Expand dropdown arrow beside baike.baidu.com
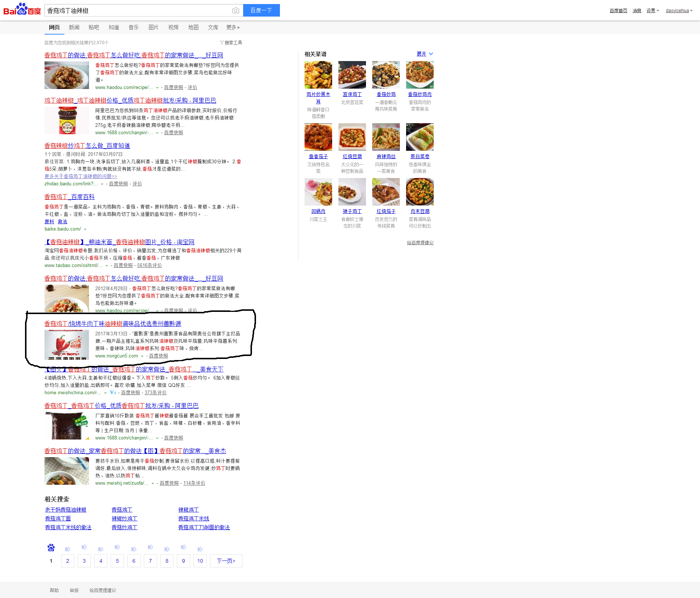 click(x=85, y=229)
